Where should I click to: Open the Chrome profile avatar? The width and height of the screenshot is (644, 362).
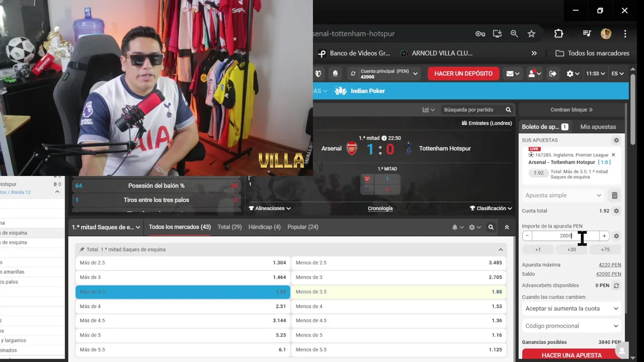point(606,34)
